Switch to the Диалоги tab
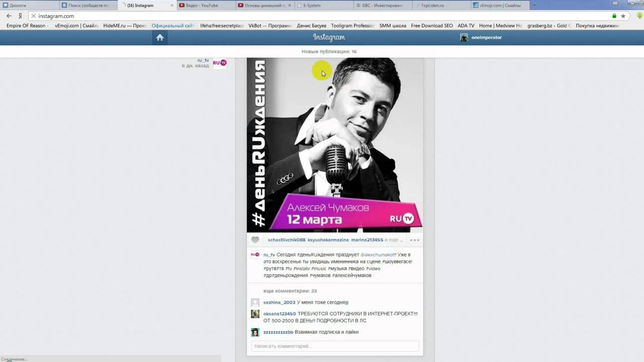Viewport: 644px width, 362px height. coord(30,5)
